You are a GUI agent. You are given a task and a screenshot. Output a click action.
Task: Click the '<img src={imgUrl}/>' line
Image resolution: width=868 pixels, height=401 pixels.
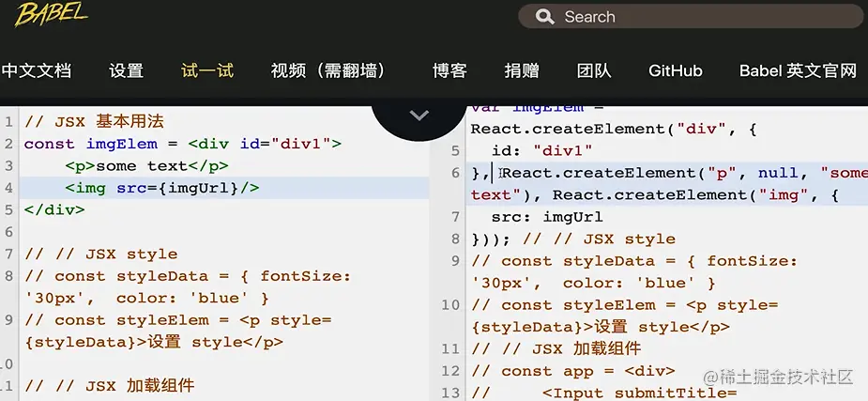[x=161, y=189]
